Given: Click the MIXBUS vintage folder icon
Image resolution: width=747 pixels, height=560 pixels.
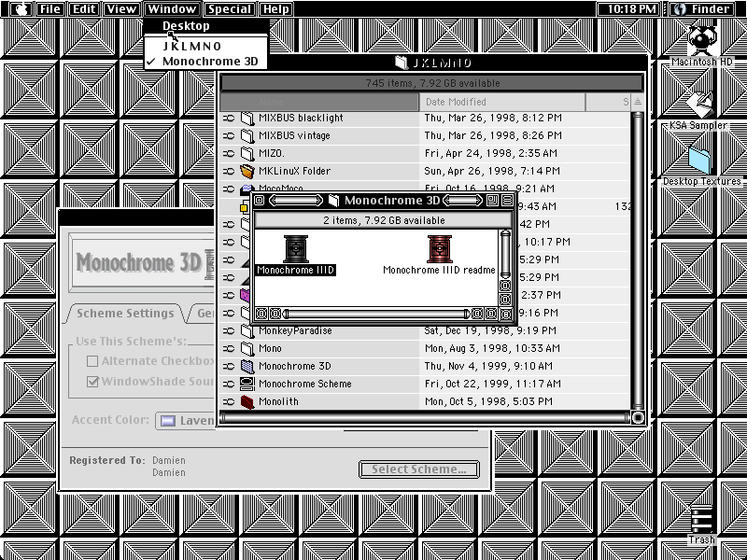Looking at the screenshot, I should 247,135.
